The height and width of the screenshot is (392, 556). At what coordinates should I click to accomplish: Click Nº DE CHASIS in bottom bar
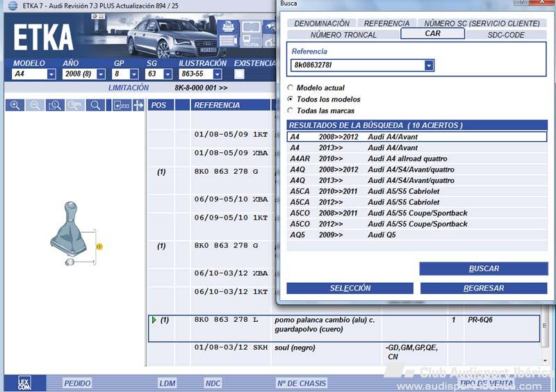(x=302, y=383)
